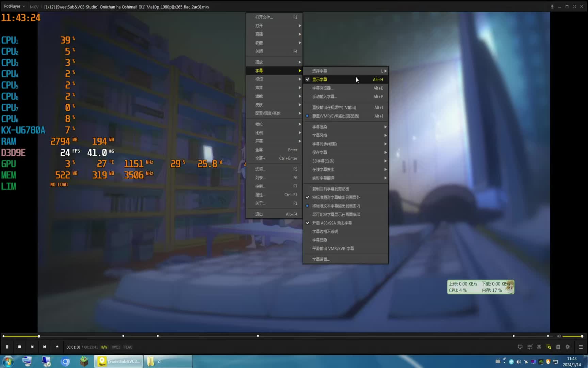Screen dimensions: 588x368
Task: Skip to the next file
Action: [45, 347]
